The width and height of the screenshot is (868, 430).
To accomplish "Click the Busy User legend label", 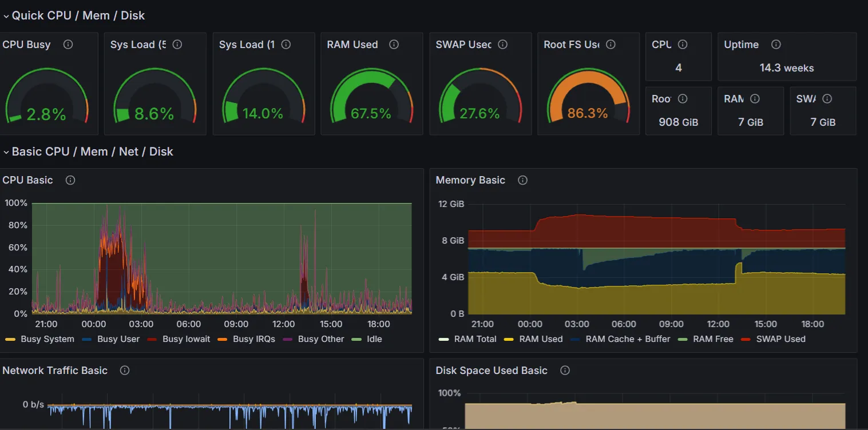I will [x=118, y=339].
